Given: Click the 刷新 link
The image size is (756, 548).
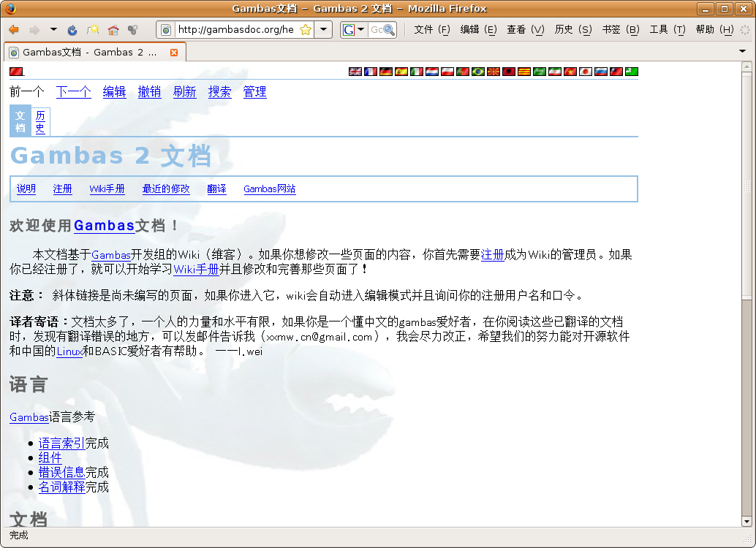Looking at the screenshot, I should [x=185, y=91].
